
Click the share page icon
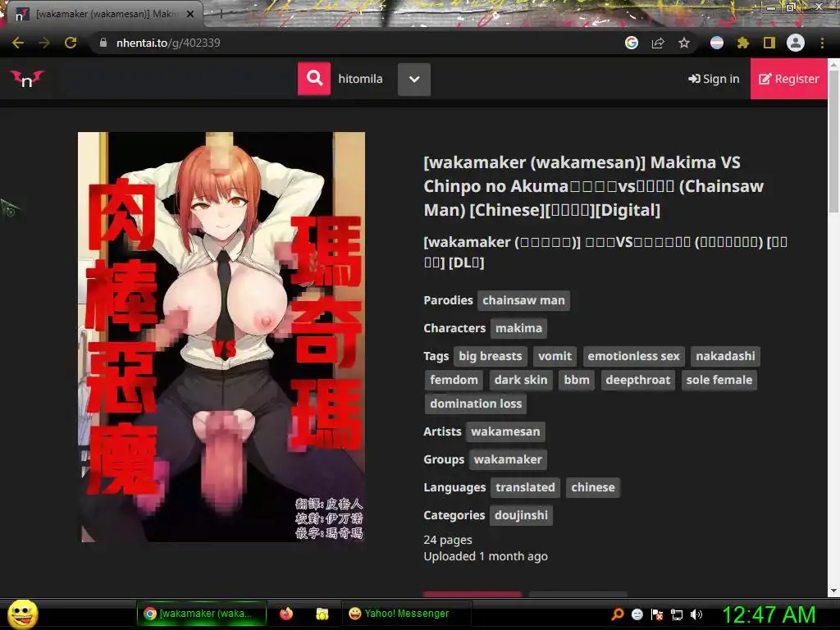[x=658, y=43]
